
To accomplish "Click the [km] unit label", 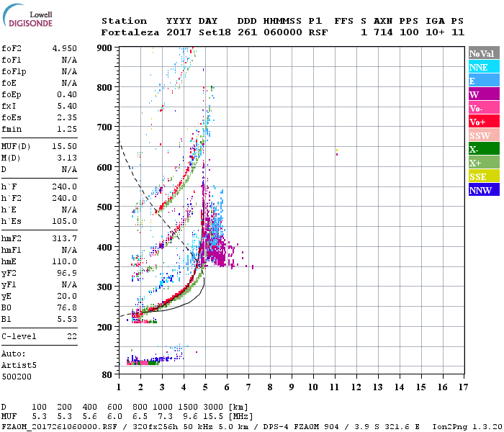I will (x=238, y=407).
